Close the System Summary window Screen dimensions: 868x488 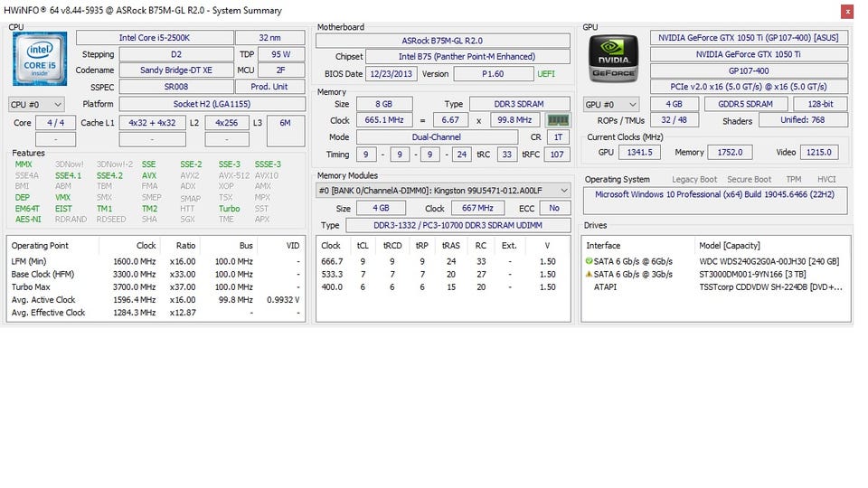point(847,11)
